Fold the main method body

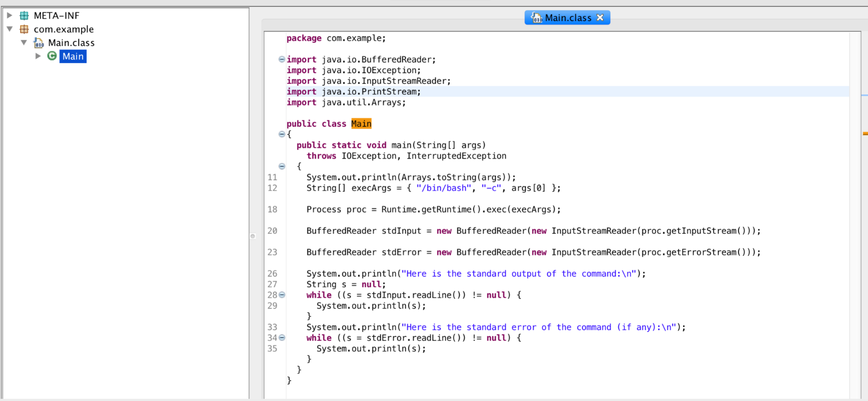282,166
